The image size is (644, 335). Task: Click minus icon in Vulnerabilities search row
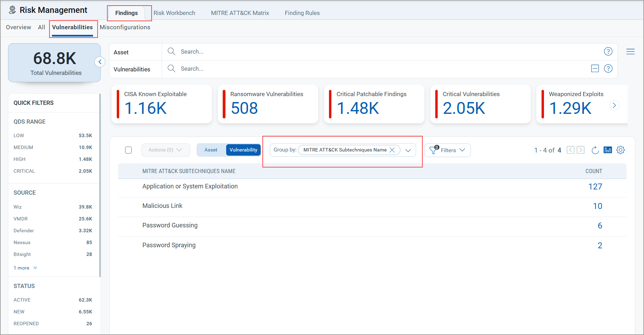(x=595, y=69)
